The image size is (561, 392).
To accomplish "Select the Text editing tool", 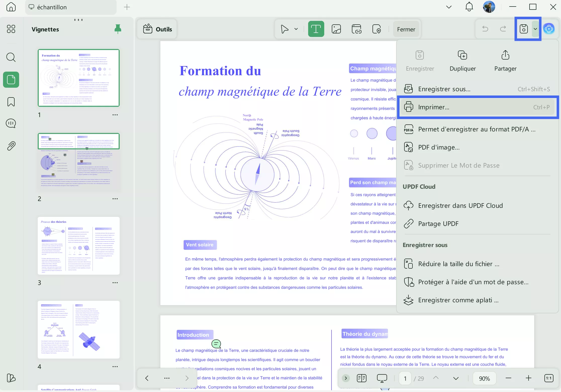I will tap(316, 29).
